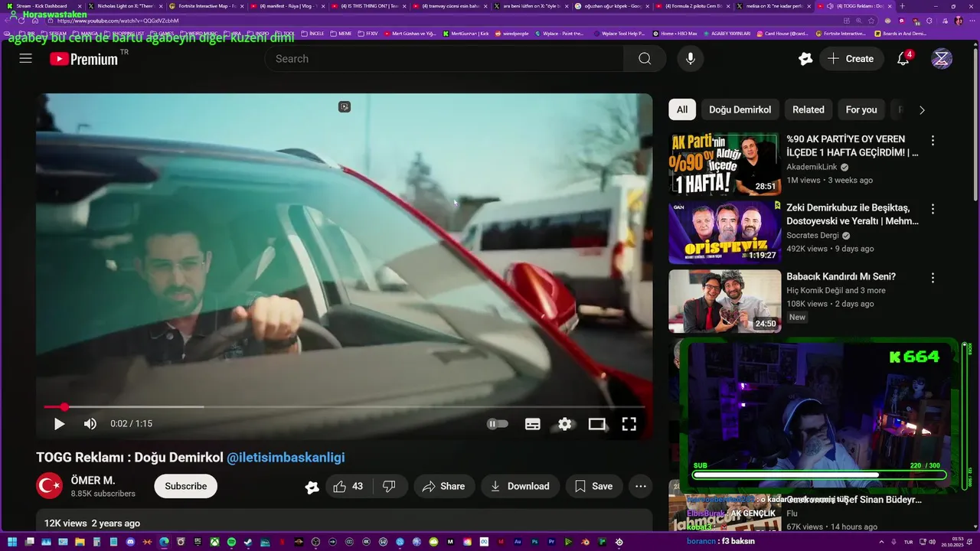Image resolution: width=980 pixels, height=551 pixels.
Task: Open the Home • HBO Max bookmark
Action: click(x=675, y=34)
